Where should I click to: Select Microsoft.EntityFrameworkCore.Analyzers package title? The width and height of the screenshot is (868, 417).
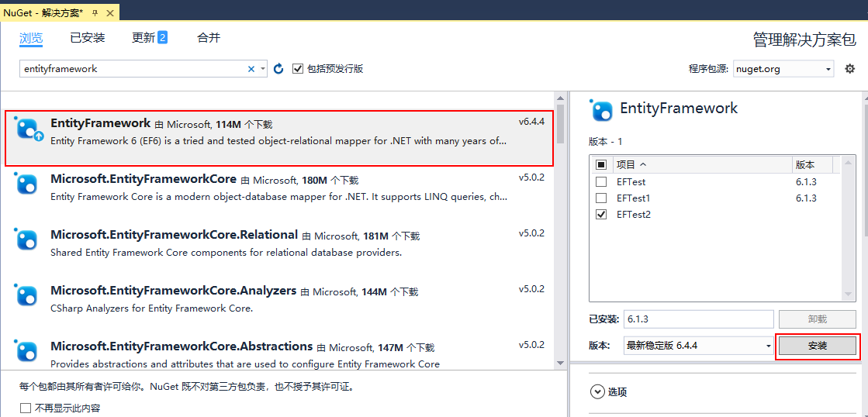tap(173, 291)
